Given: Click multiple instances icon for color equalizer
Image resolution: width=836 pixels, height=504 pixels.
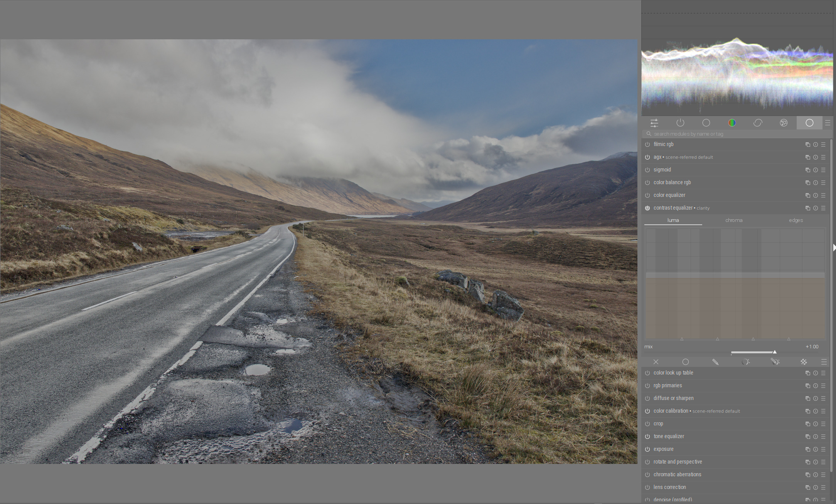Looking at the screenshot, I should point(807,195).
